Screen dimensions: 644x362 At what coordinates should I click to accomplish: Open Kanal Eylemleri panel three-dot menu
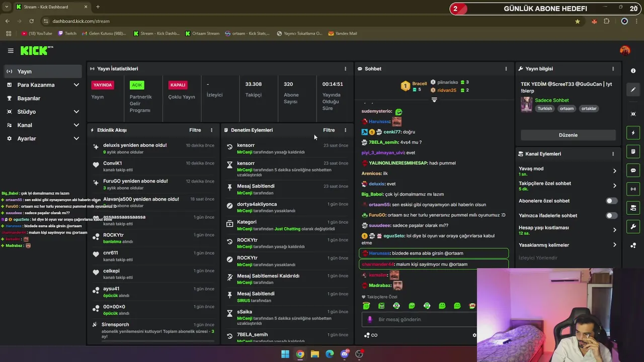[x=613, y=154]
